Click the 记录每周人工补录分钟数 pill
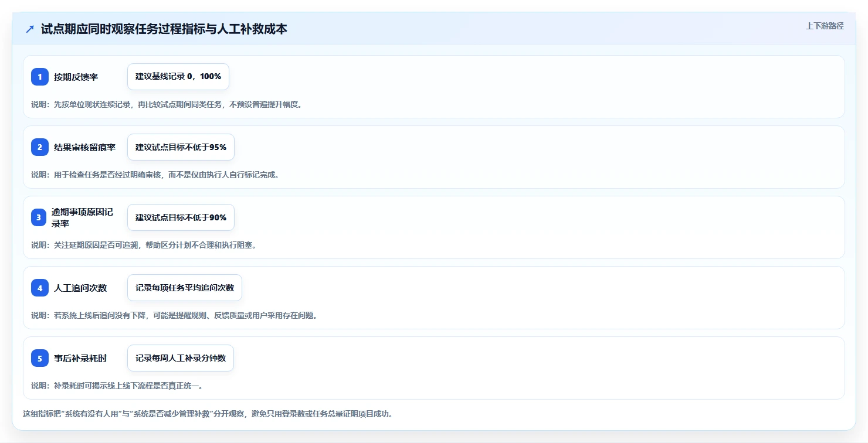868x443 pixels. 181,358
